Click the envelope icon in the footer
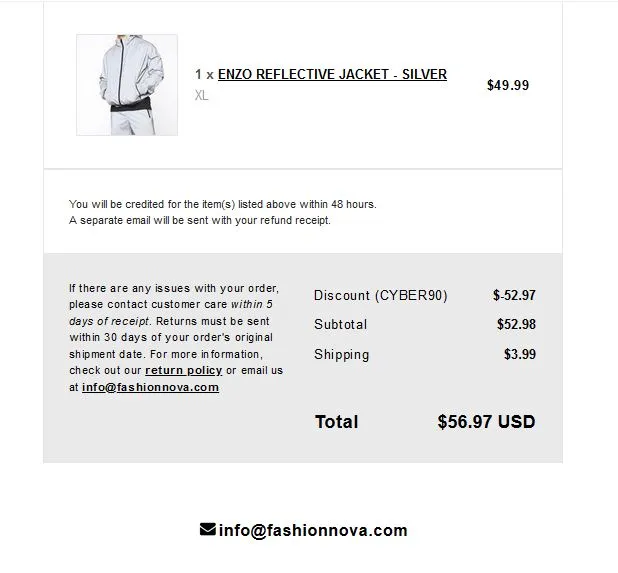 click(208, 529)
